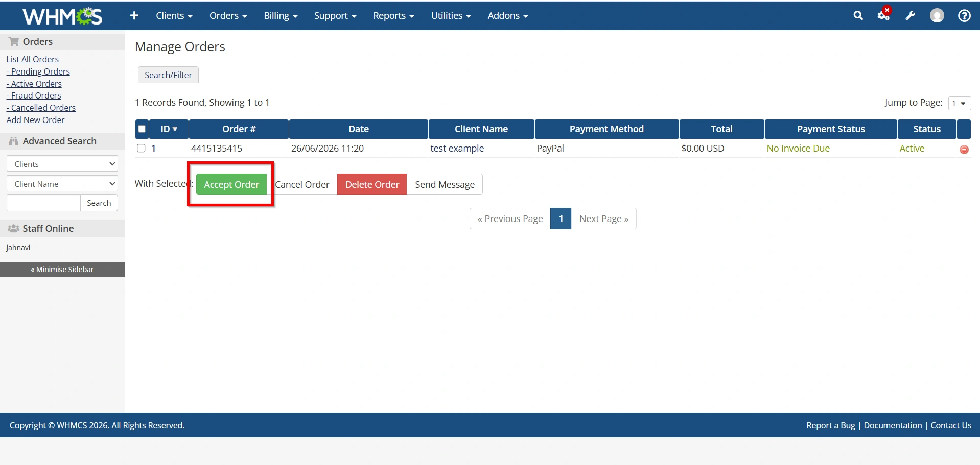980x465 pixels.
Task: Click the Staff Online heading
Action: (x=62, y=229)
